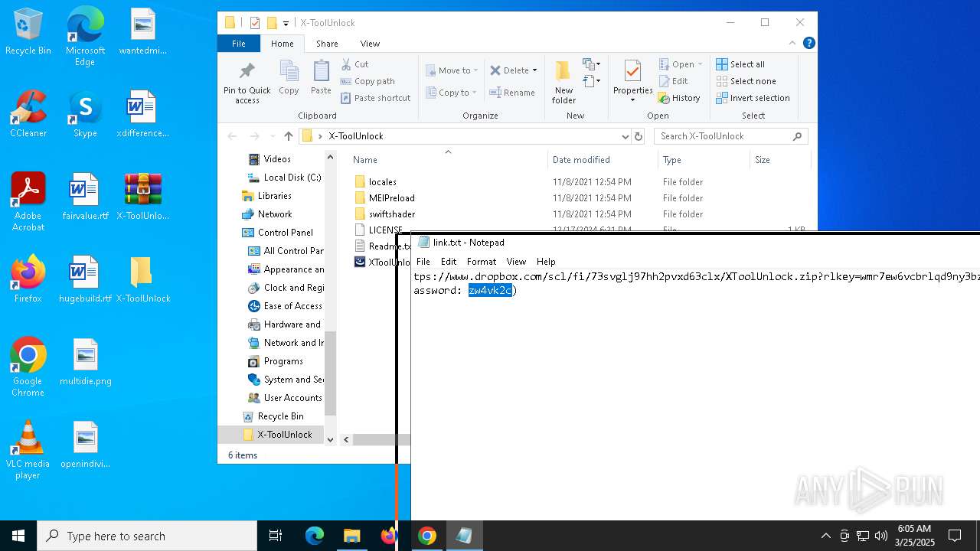Click the Open dropdown in ribbon
The image size is (980, 551).
click(x=680, y=64)
